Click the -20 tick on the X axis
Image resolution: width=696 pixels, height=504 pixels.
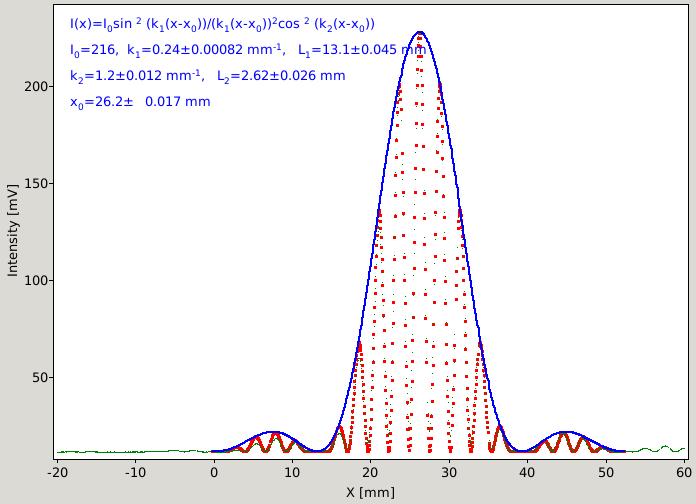coord(58,472)
